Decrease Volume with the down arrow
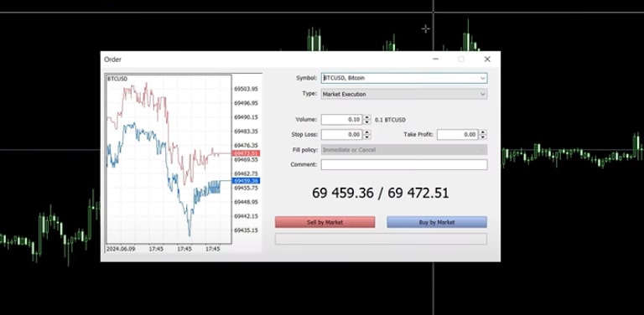Screen dimensions: 644x315 click(x=367, y=122)
